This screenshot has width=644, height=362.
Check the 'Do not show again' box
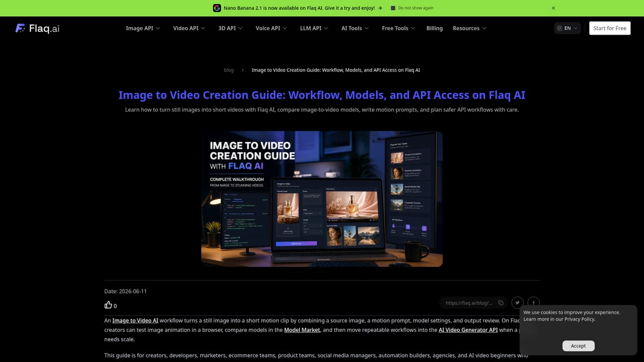click(x=393, y=8)
